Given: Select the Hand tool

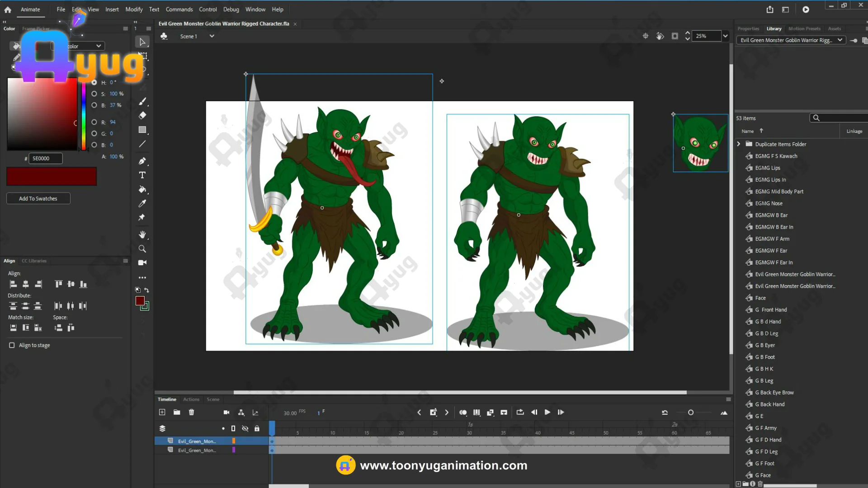Looking at the screenshot, I should [142, 235].
